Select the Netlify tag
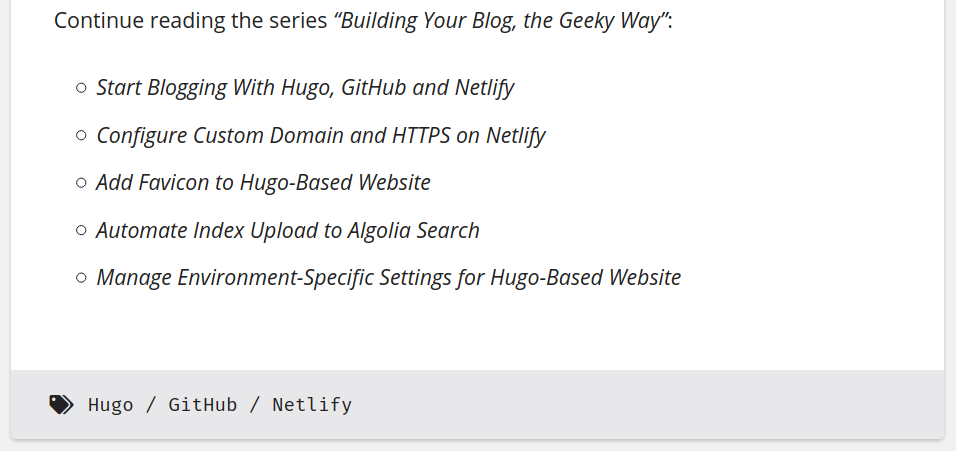The width and height of the screenshot is (956, 451). (312, 405)
